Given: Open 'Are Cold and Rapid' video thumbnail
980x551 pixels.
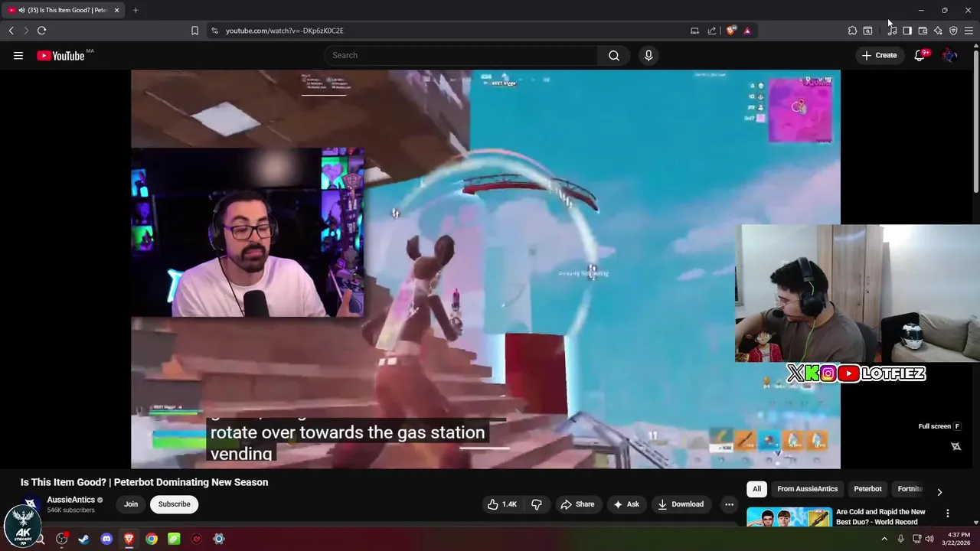Looking at the screenshot, I should pyautogui.click(x=789, y=517).
